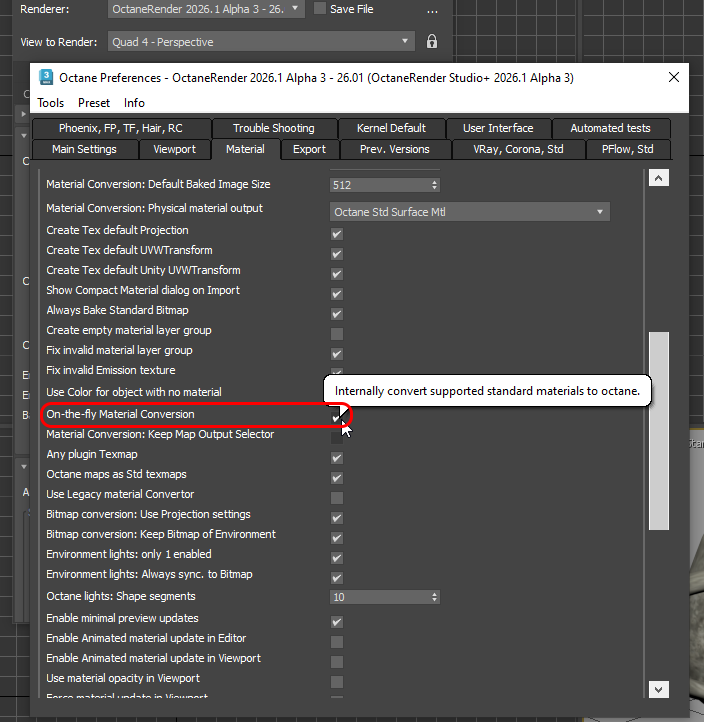
Task: Click the Default Baked Image Size spinner arrows
Action: [434, 185]
